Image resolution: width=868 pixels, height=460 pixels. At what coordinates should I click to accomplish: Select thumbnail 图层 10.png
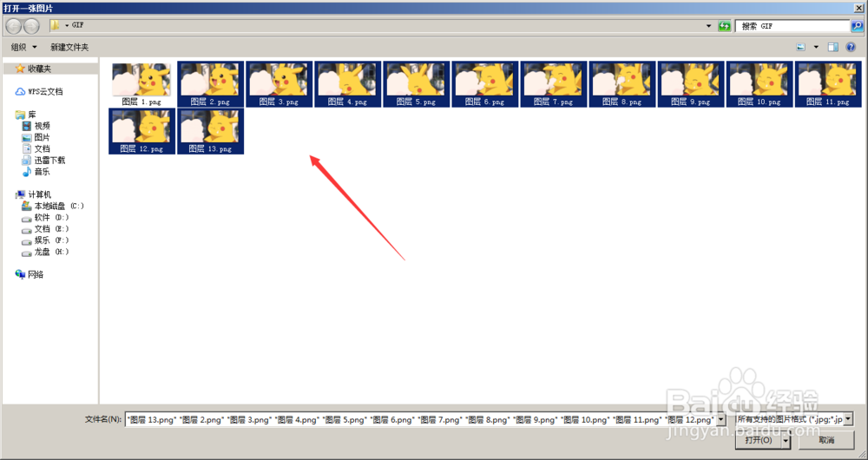pyautogui.click(x=759, y=84)
